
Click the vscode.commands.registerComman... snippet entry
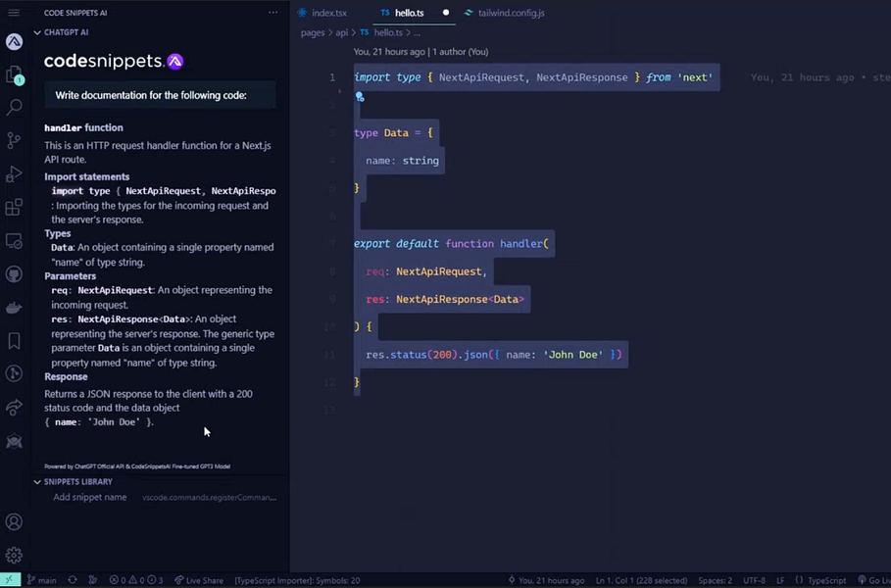point(209,498)
